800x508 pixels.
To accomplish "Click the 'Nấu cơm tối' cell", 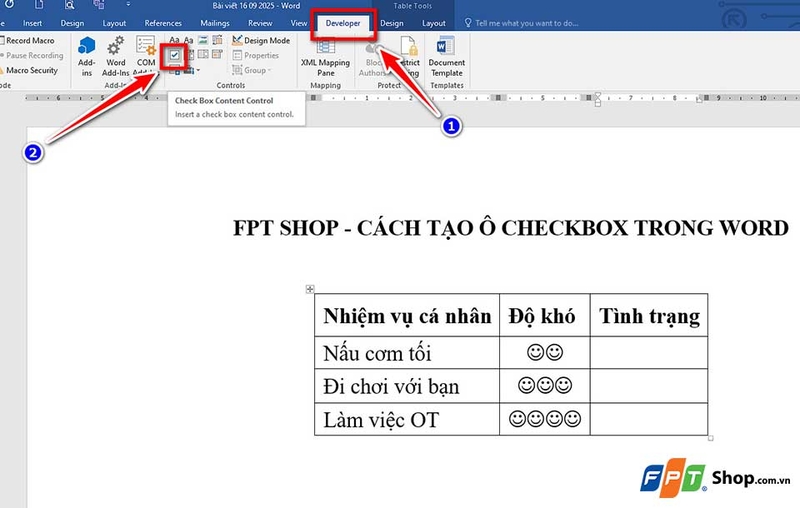I will point(407,352).
